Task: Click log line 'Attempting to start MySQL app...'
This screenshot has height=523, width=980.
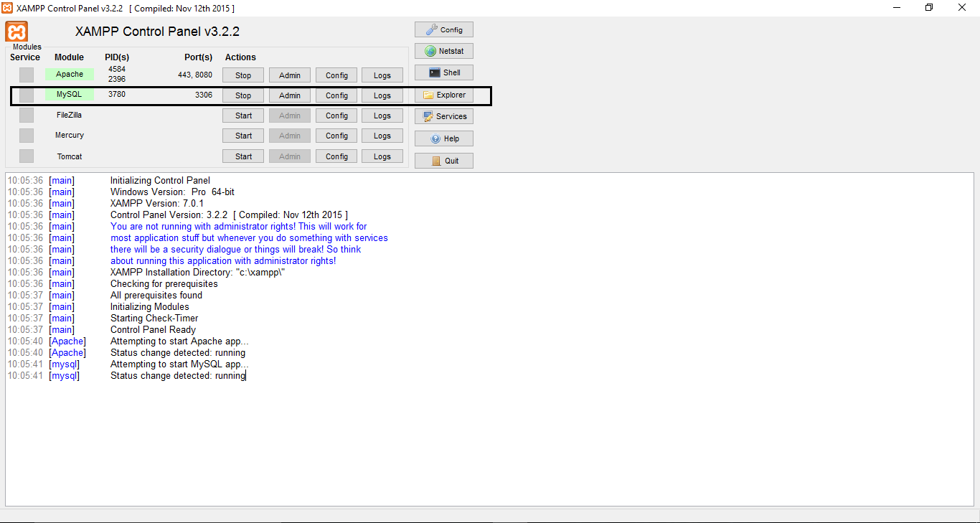Action: coord(179,364)
